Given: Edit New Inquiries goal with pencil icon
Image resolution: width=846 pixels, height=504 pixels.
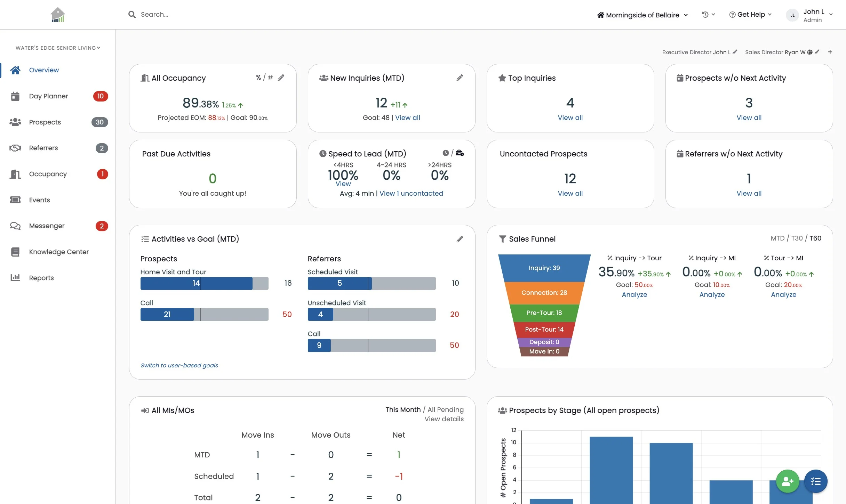Looking at the screenshot, I should [460, 78].
